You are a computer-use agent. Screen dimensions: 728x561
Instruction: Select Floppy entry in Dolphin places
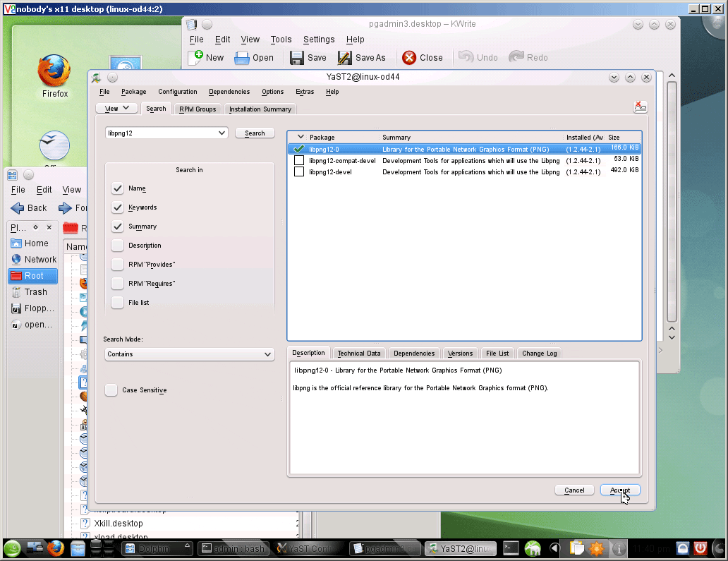point(32,308)
